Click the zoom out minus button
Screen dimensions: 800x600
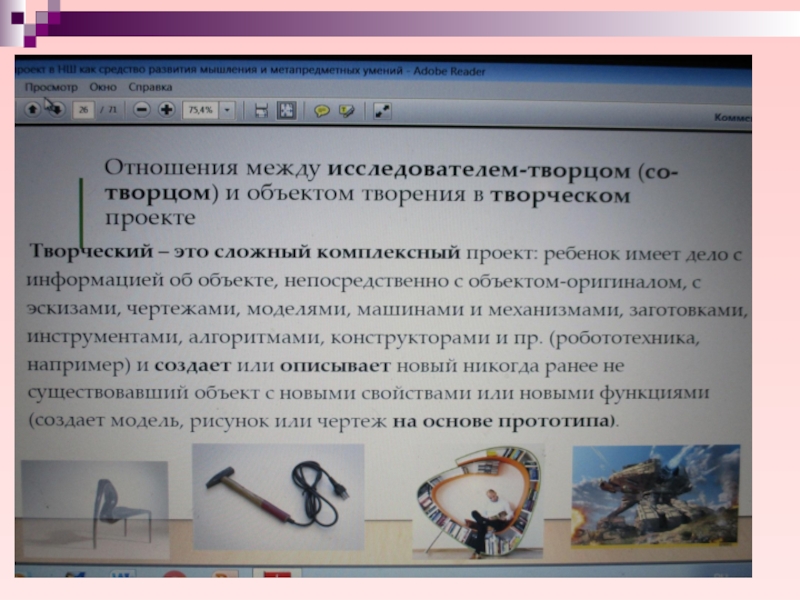coord(141,110)
